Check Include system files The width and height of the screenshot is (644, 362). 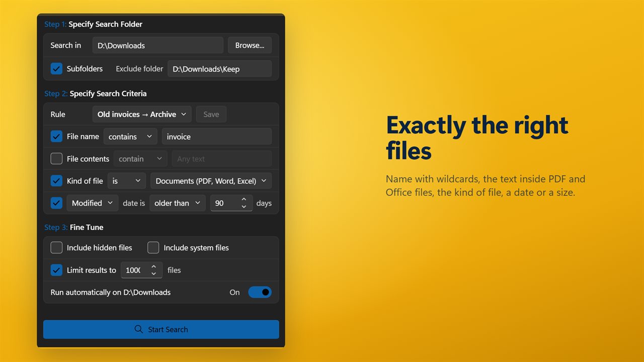(153, 247)
